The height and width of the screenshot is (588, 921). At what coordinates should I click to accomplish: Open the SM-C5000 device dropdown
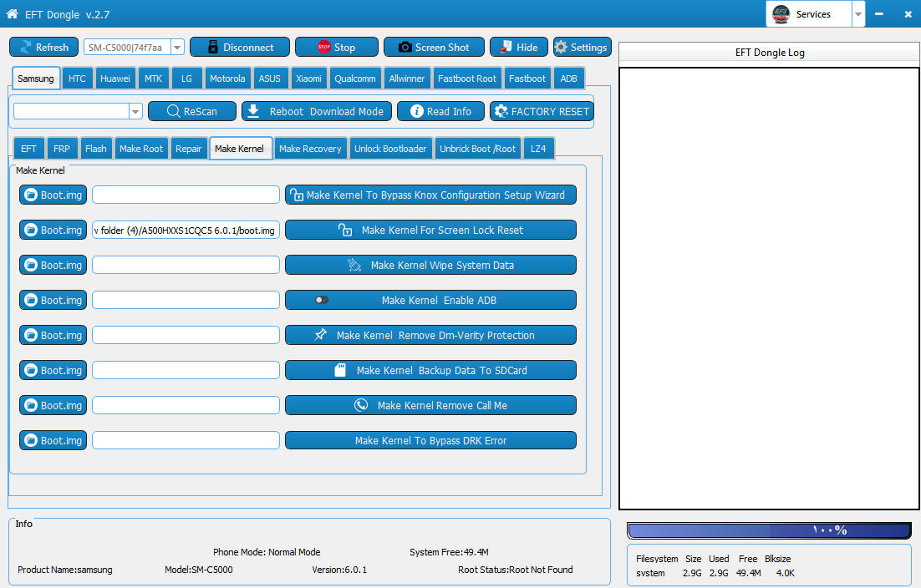point(177,47)
